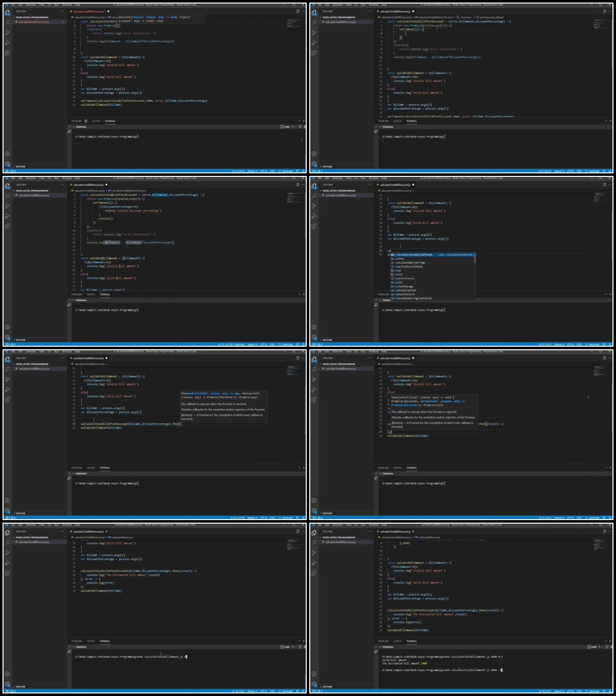Image resolution: width=616 pixels, height=696 pixels.
Task: Open Search view in bottom-left screenshot
Action: tap(7, 542)
